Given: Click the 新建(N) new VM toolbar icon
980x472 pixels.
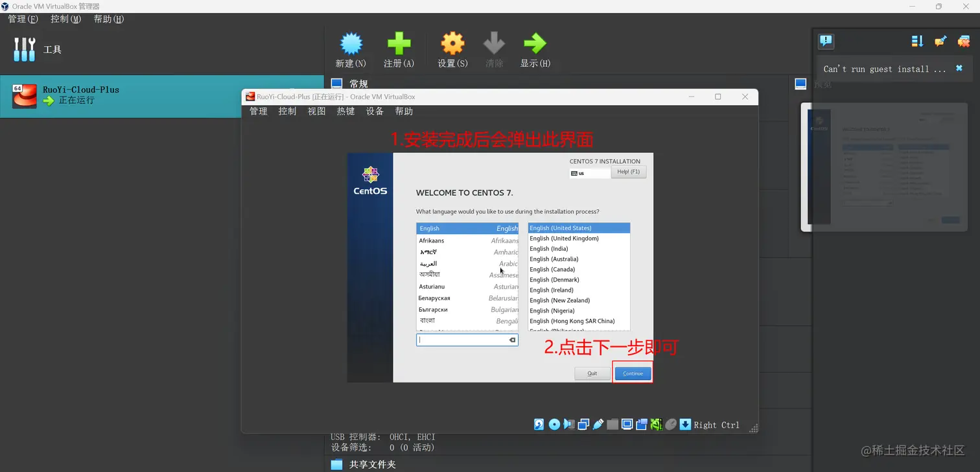Looking at the screenshot, I should point(351,44).
